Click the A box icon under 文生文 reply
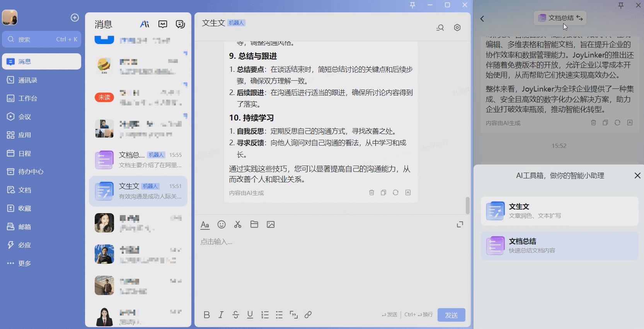The image size is (644, 329). [408, 192]
